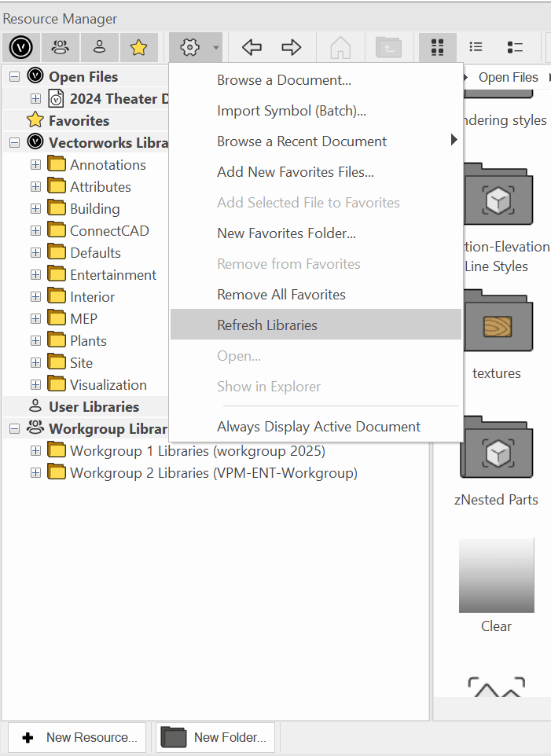Click the gear Files menu icon
551x756 pixels.
tap(189, 47)
